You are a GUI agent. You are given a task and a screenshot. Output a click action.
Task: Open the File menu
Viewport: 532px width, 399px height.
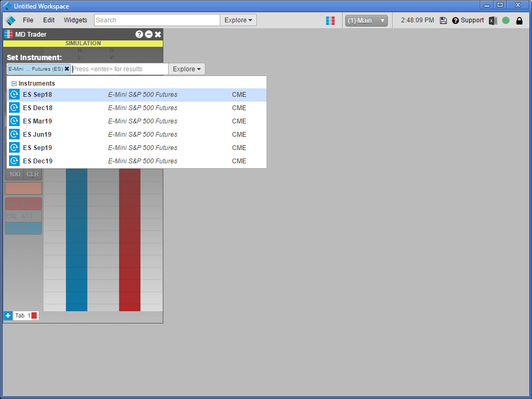pos(28,20)
